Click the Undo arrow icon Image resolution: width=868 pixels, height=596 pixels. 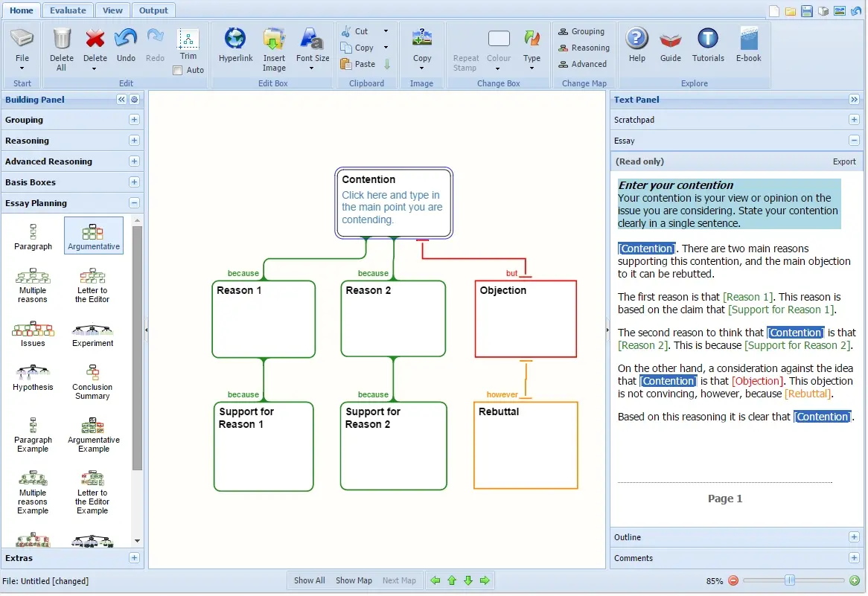coord(126,40)
